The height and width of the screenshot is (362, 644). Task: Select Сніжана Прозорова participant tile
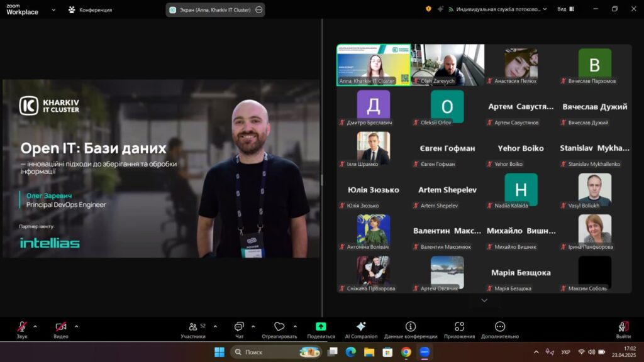(374, 273)
